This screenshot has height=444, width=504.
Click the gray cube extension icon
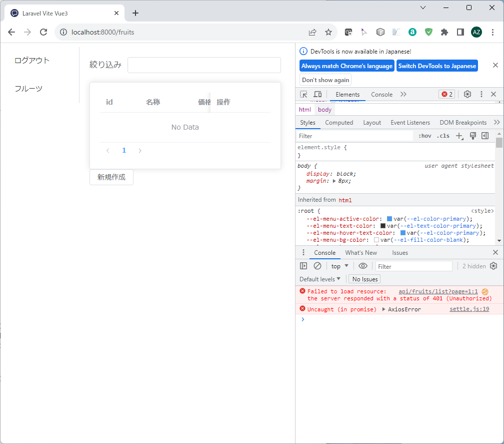pos(380,32)
